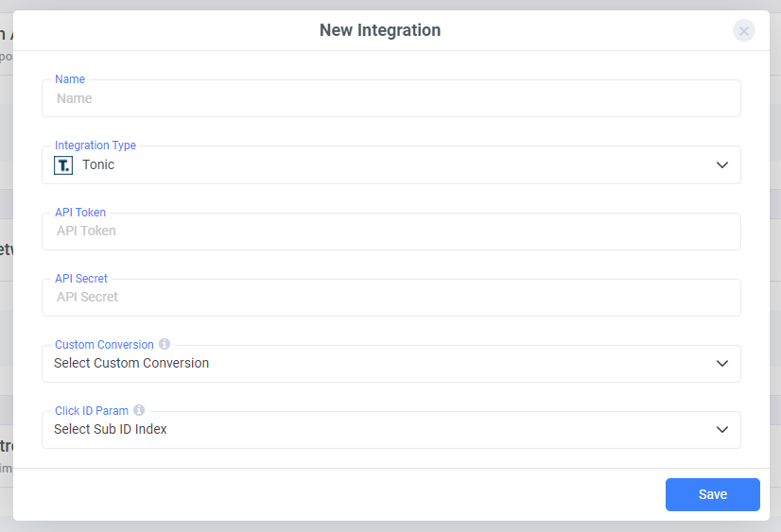The width and height of the screenshot is (781, 532).
Task: Click the Custom Conversion field label
Action: 104,345
